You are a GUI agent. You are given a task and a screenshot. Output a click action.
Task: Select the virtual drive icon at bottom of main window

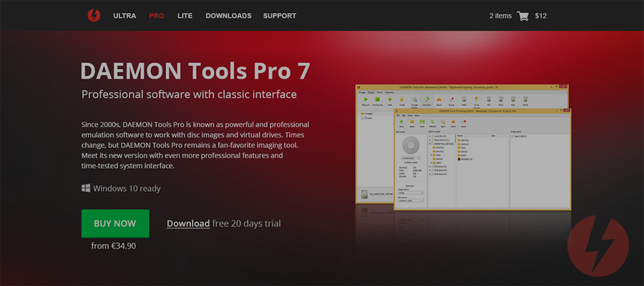(364, 194)
